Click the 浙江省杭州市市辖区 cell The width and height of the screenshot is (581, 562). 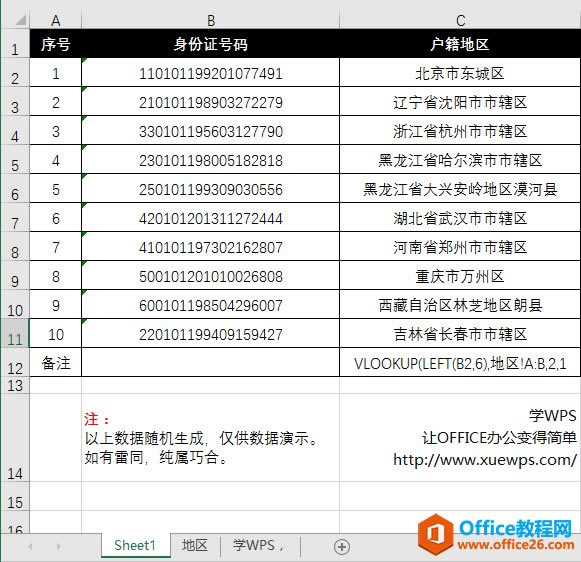[460, 130]
